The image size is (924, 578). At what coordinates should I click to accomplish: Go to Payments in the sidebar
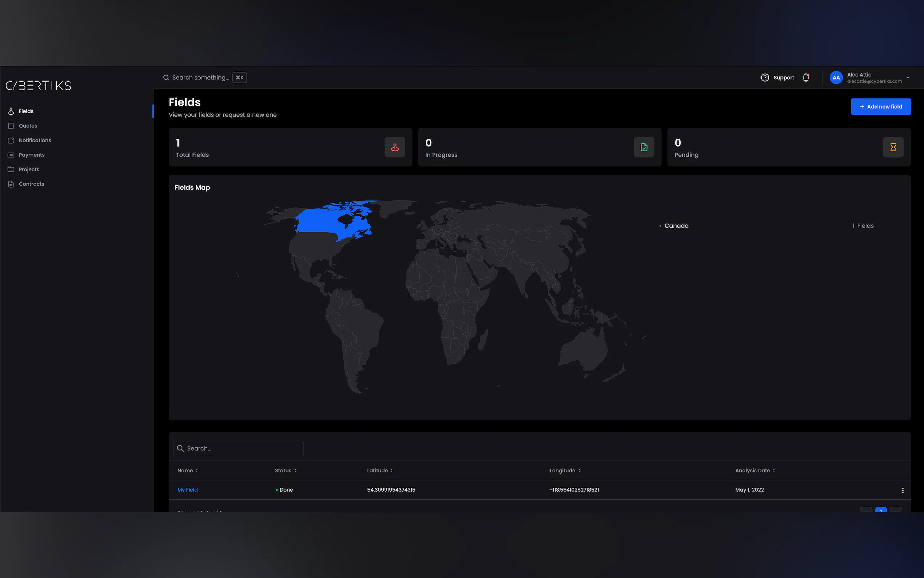point(31,155)
